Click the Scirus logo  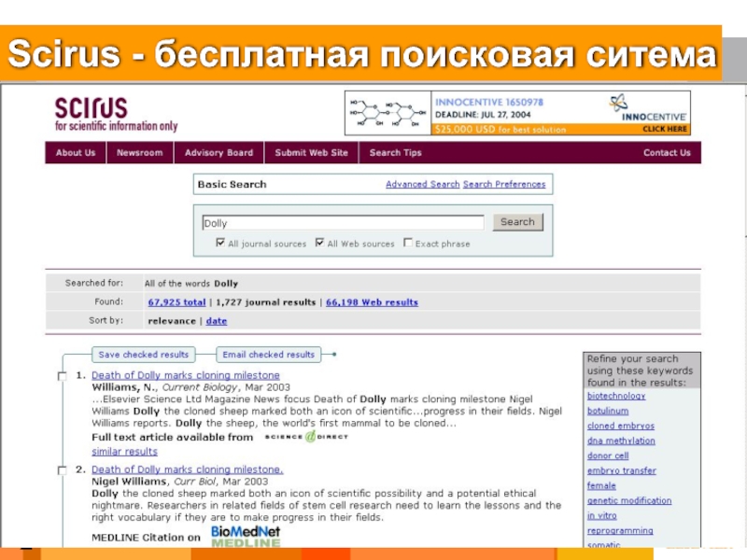click(x=116, y=114)
